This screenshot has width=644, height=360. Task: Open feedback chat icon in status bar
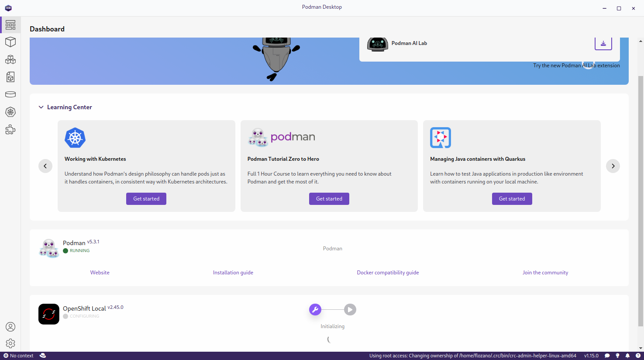[607, 356]
